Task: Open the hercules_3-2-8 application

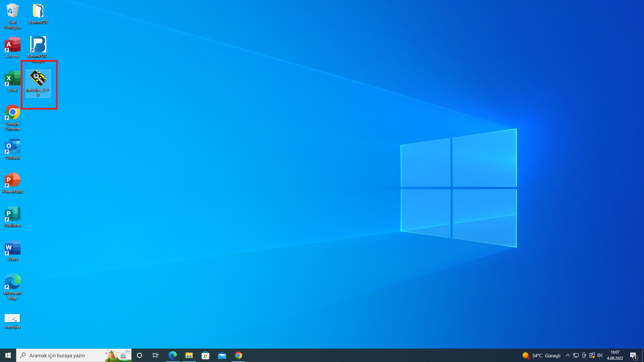Action: pyautogui.click(x=38, y=82)
